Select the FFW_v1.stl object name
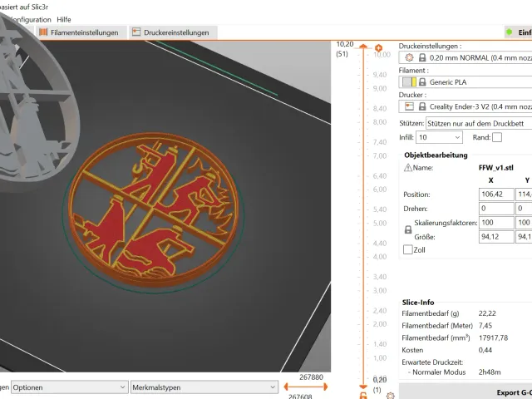532x399 pixels. [495, 168]
